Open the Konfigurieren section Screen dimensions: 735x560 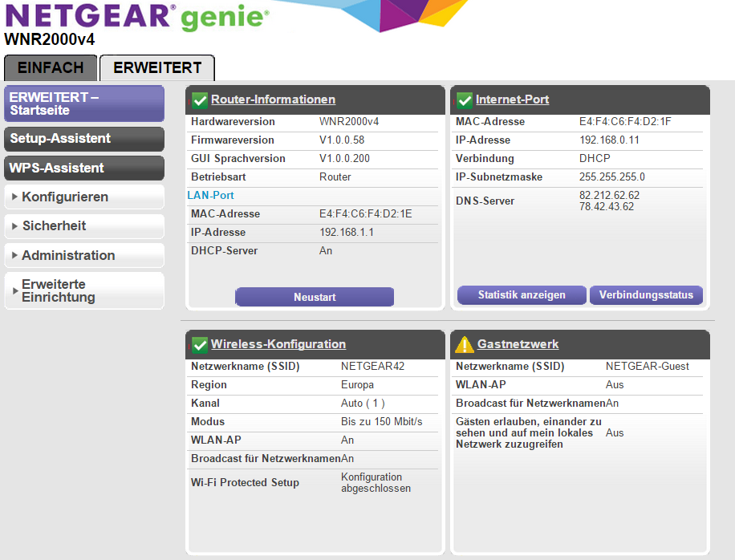click(84, 197)
